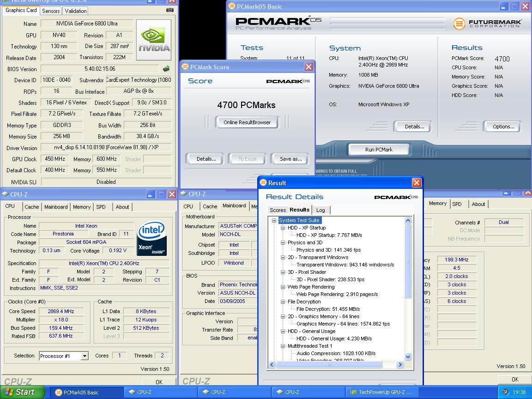Open the Processor #1 selection dropdown
532x399 pixels.
click(85, 356)
